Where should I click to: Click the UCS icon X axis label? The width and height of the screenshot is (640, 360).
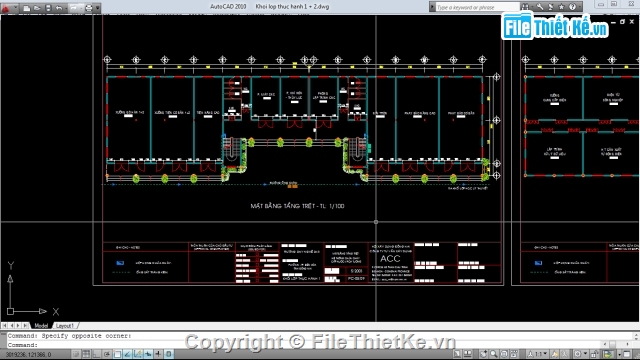(x=56, y=312)
